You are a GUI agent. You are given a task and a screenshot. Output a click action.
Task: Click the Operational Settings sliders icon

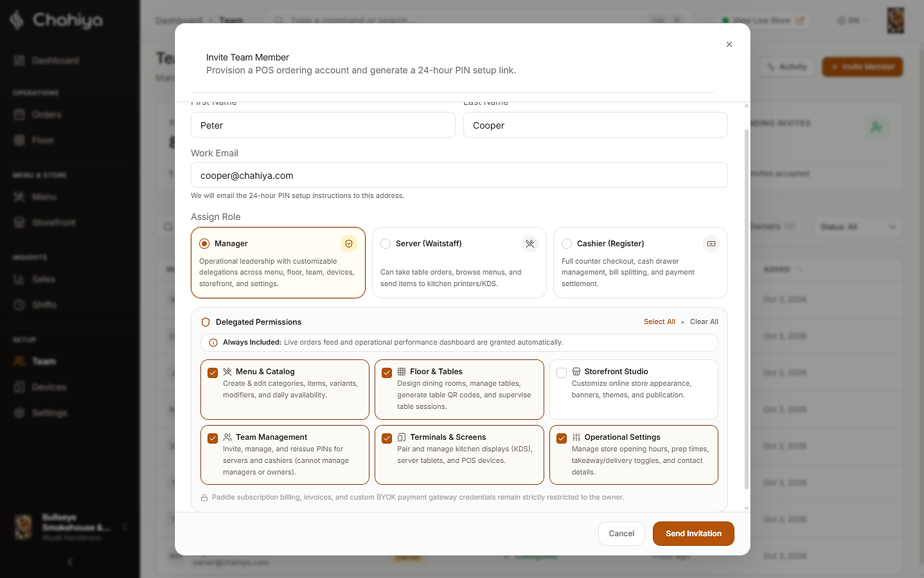click(x=576, y=437)
